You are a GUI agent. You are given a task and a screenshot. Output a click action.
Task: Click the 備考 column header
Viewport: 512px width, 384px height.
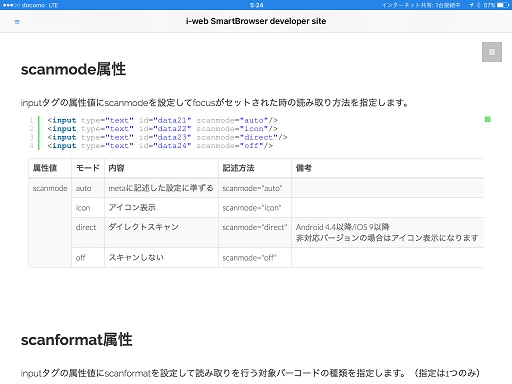388,168
